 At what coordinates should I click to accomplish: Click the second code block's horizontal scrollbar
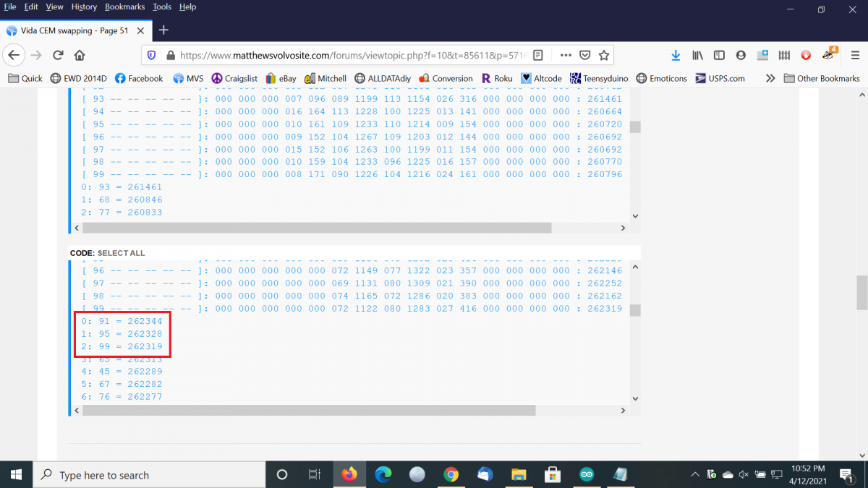point(309,410)
